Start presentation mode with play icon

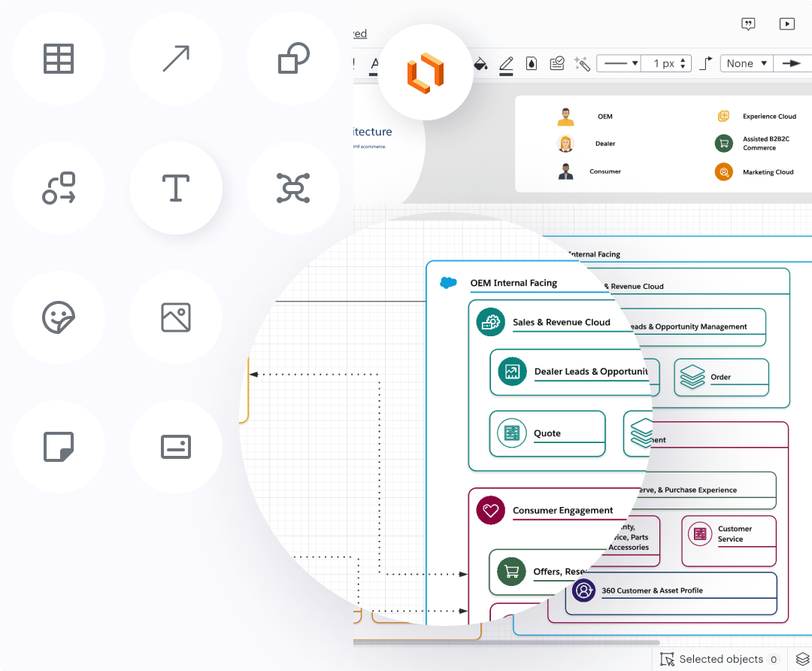786,24
